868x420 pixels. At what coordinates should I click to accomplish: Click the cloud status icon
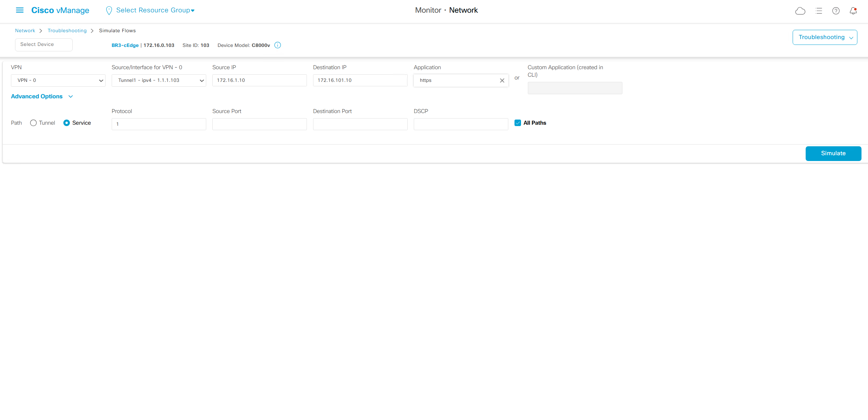pyautogui.click(x=800, y=11)
